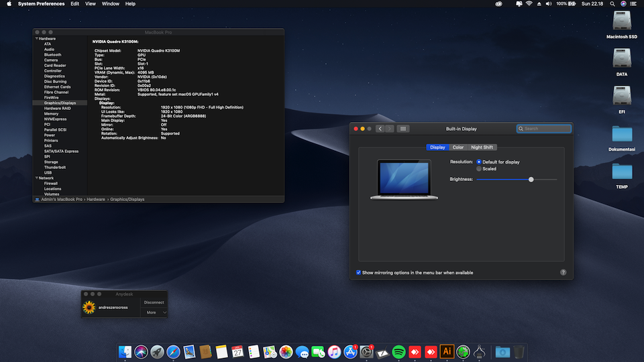The height and width of the screenshot is (362, 644).
Task: Click the Brightness slider handle
Action: (531, 180)
